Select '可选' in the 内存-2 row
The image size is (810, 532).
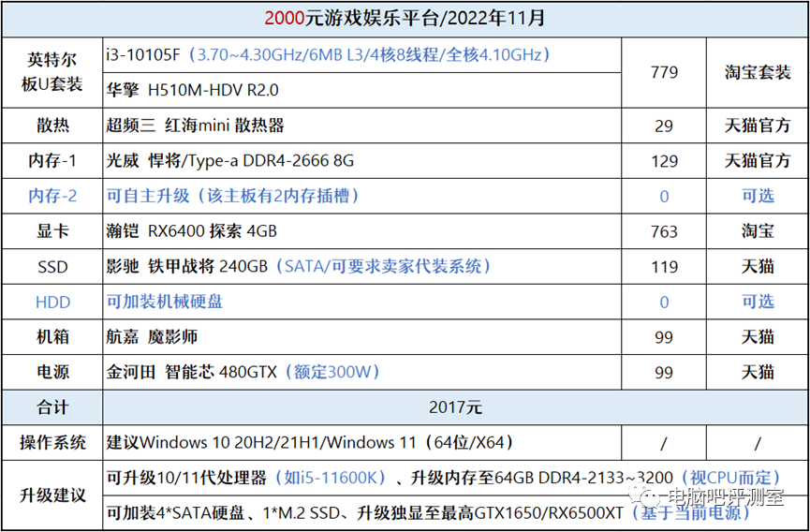tap(758, 196)
